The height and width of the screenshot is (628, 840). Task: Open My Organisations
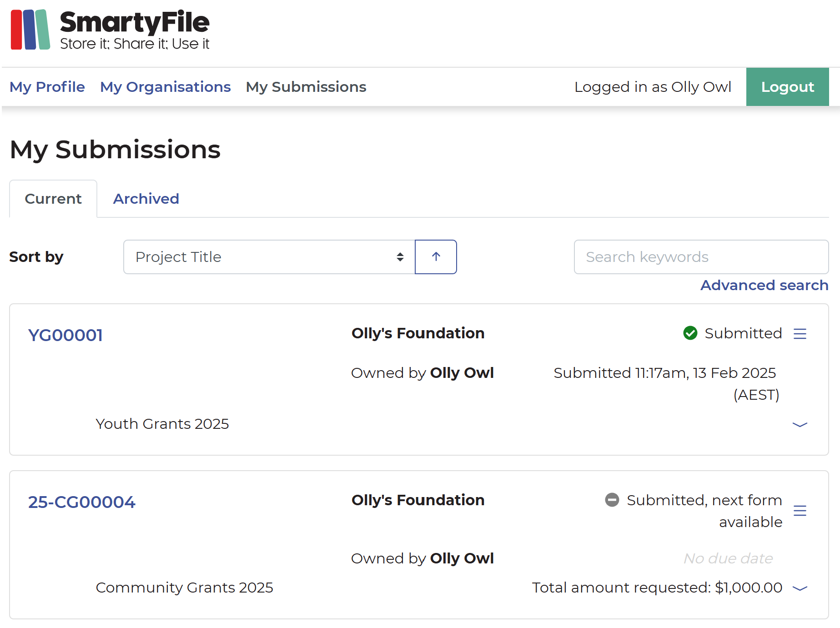click(x=166, y=87)
